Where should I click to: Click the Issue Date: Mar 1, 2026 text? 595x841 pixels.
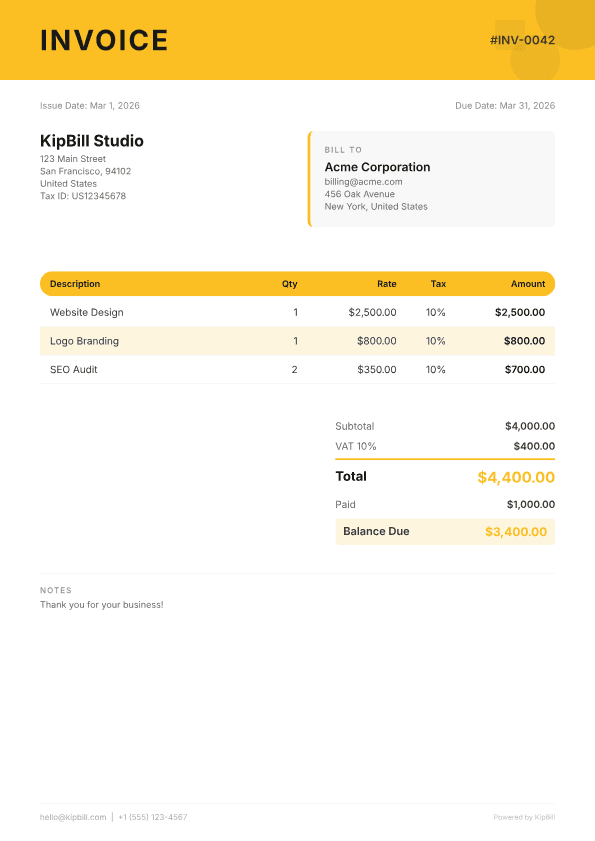pos(90,106)
